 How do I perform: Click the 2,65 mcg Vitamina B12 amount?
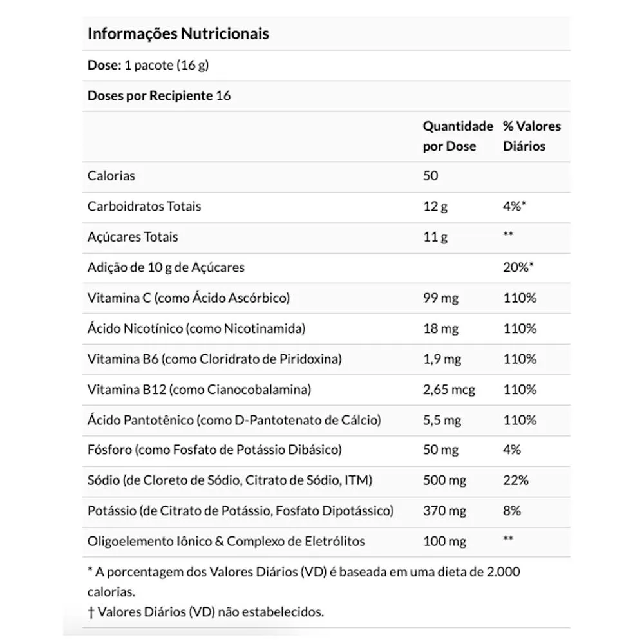point(449,390)
